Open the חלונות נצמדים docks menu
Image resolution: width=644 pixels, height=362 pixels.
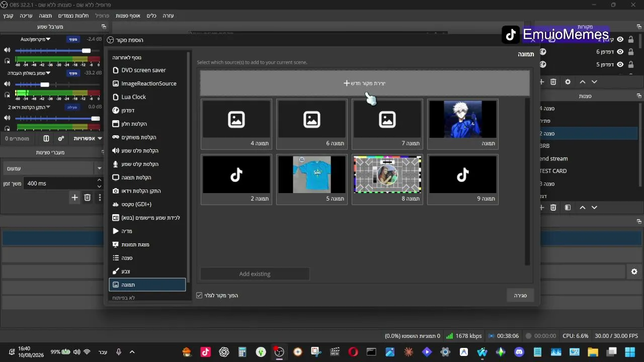[x=73, y=16]
